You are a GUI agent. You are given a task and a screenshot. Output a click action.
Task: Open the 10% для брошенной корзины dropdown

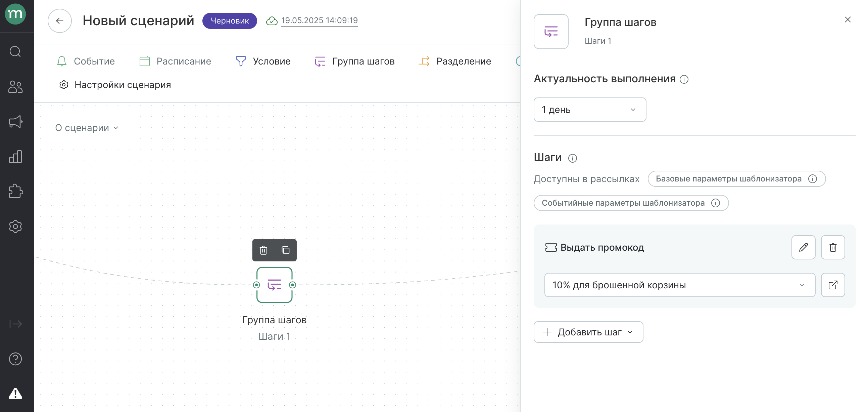[680, 285]
